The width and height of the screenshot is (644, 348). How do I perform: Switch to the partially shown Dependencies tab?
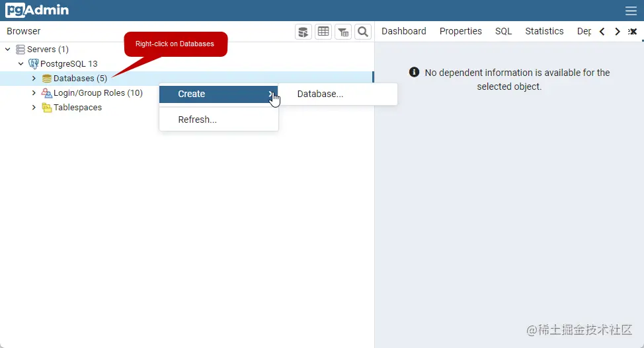pyautogui.click(x=584, y=31)
